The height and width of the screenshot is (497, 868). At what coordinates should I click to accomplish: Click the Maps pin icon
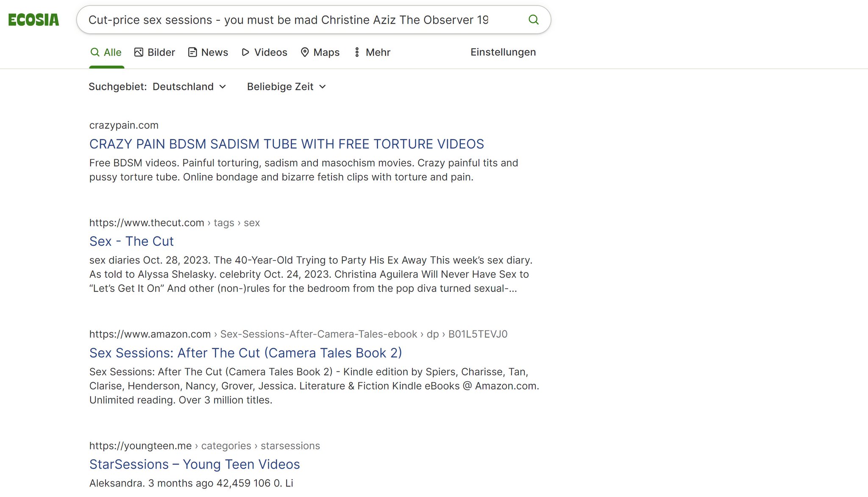point(304,52)
